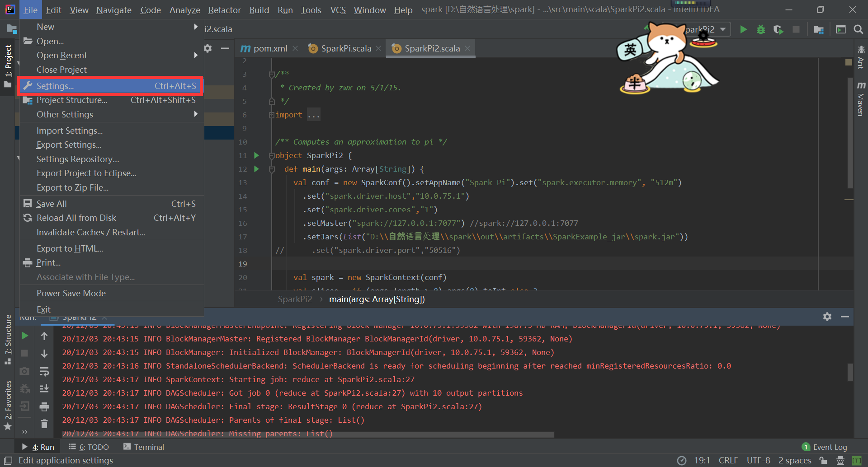
Task: Click Save All menu entry
Action: [112, 204]
